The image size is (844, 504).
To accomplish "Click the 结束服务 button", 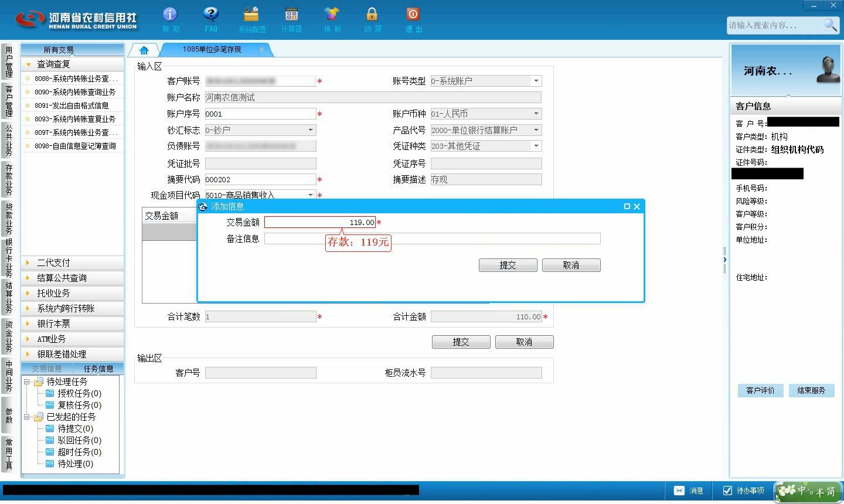I will (811, 390).
